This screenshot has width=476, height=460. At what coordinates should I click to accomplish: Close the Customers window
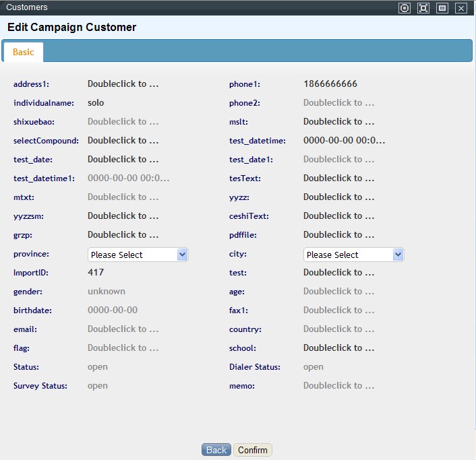pyautogui.click(x=460, y=8)
